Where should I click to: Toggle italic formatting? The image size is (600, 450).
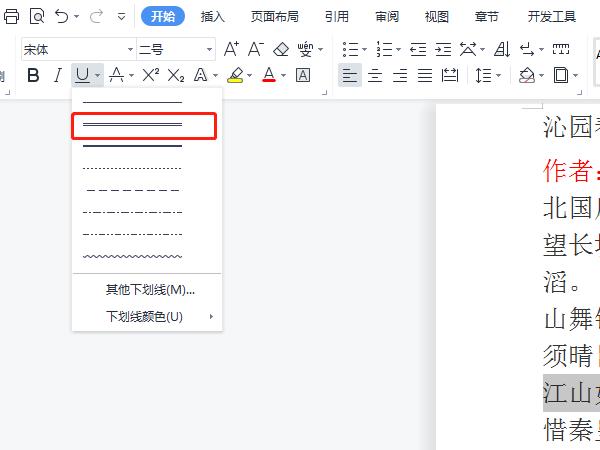click(58, 75)
